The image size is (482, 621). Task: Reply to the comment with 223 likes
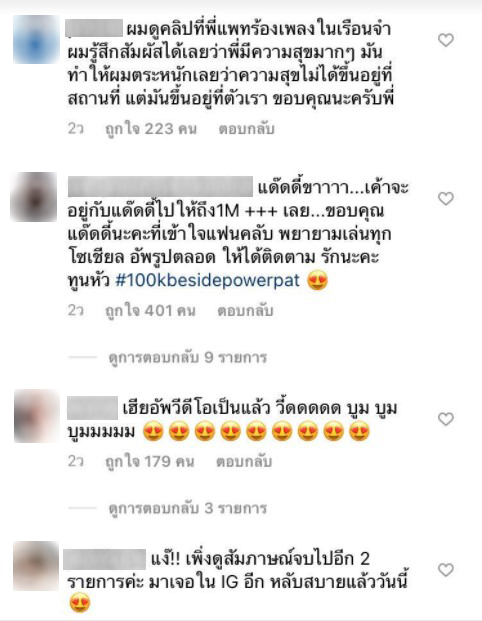coord(246,129)
